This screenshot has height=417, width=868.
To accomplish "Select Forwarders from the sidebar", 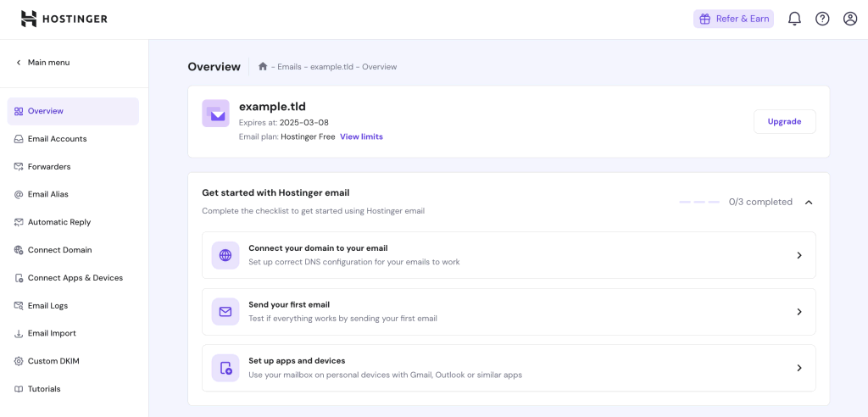I will (49, 167).
